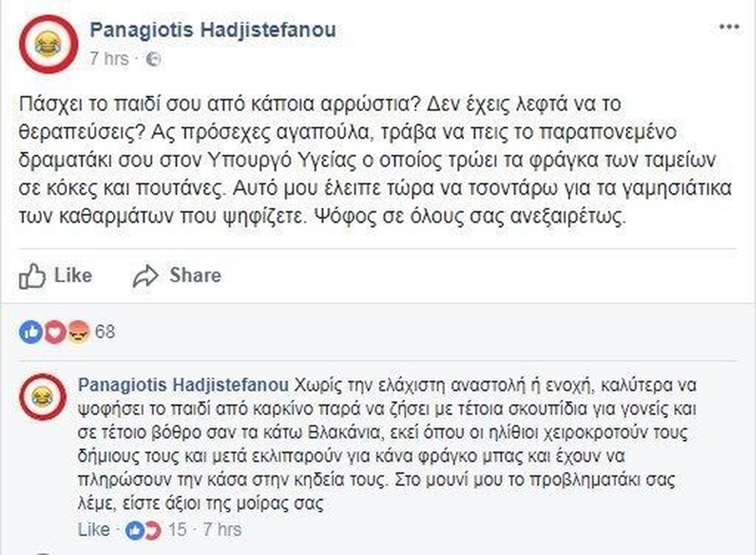Click the Share arrow button
756x555 pixels.
coord(177,276)
